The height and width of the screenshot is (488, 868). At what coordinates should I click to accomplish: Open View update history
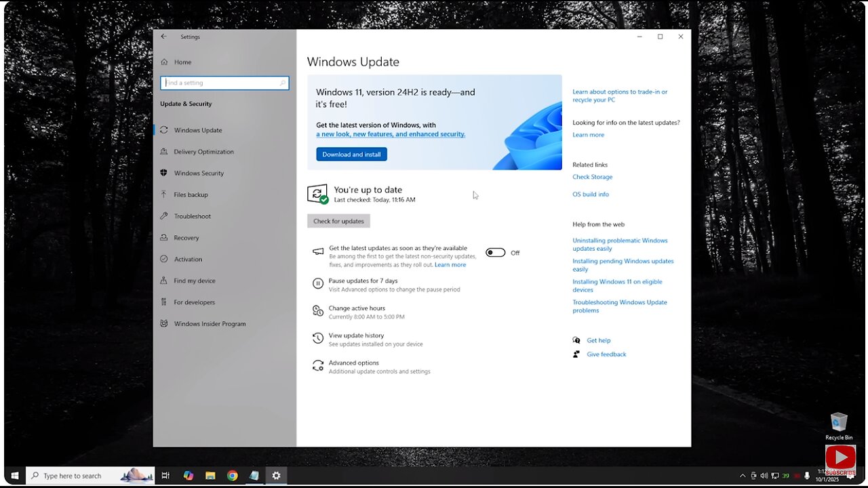356,335
